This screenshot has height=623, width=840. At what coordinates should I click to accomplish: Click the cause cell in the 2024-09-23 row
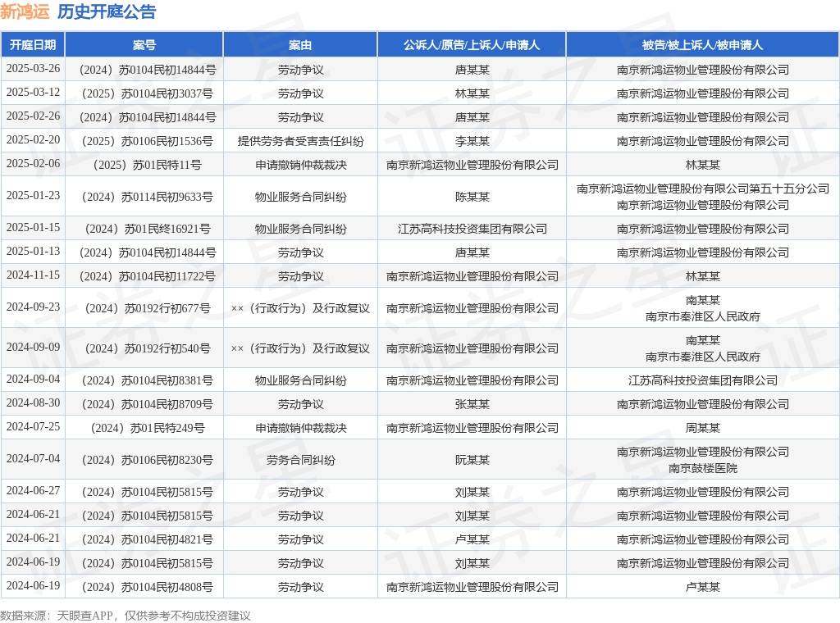pos(300,308)
